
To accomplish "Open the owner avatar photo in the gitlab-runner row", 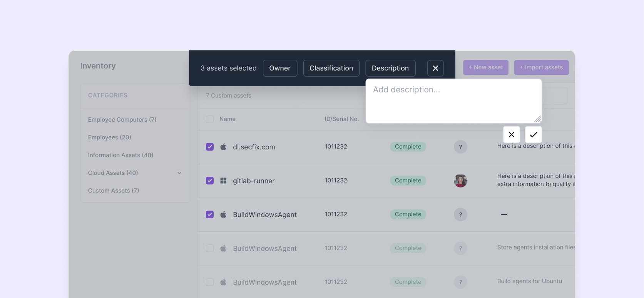I will point(460,181).
